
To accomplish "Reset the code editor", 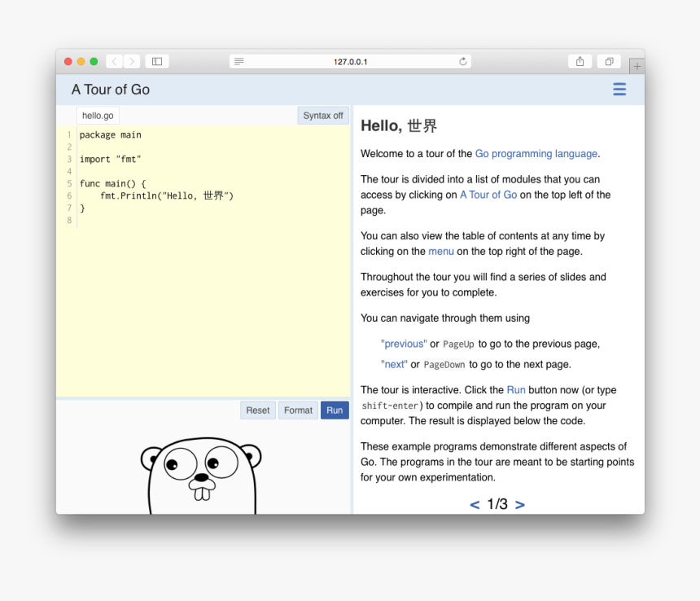I will point(258,410).
